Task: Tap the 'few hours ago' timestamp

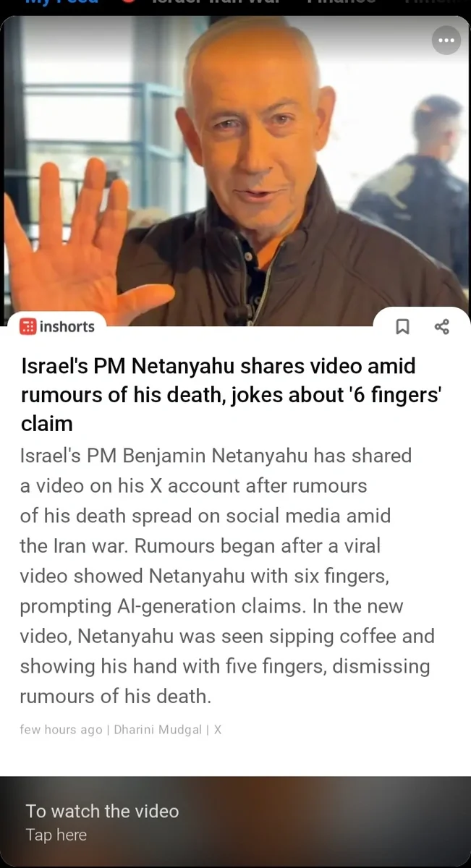Action: (61, 730)
